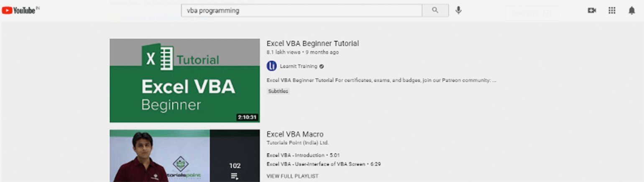Image resolution: width=644 pixels, height=182 pixels.
Task: Click the '8.1 lakh views' text
Action: pyautogui.click(x=284, y=52)
